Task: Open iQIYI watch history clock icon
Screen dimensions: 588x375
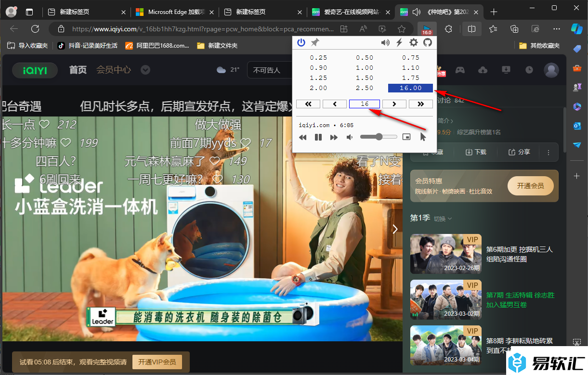Action: [529, 70]
